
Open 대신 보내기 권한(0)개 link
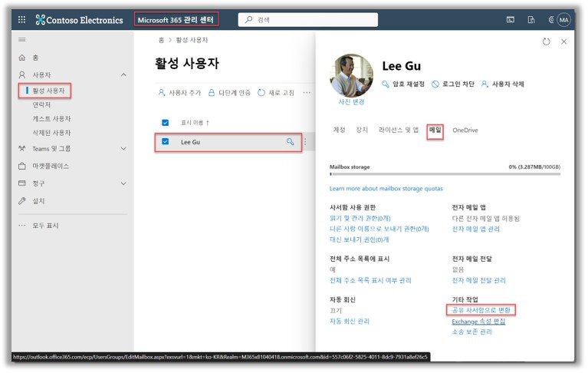point(360,239)
